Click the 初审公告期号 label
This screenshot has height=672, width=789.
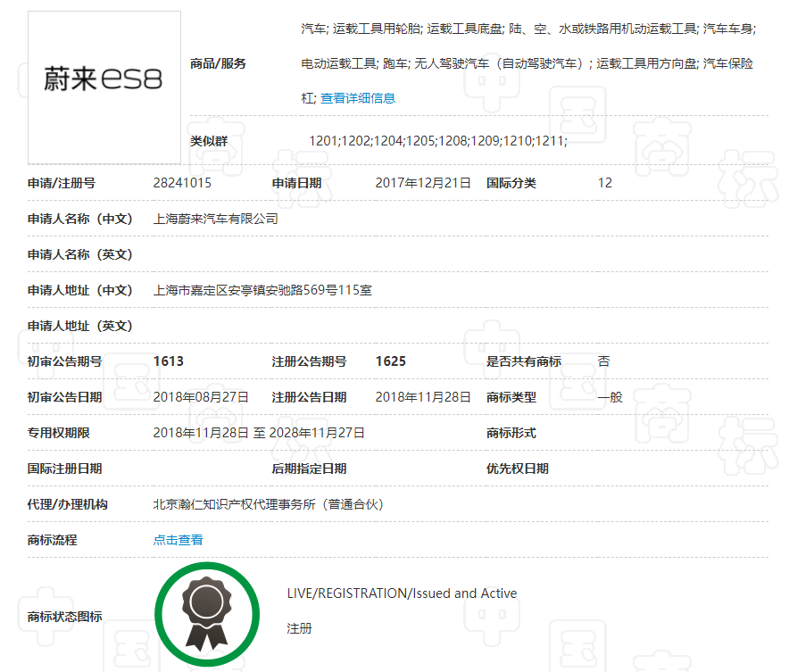[65, 361]
